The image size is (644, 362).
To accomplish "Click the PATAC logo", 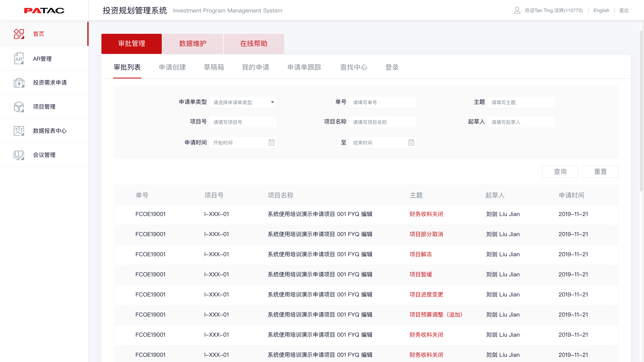I will (44, 10).
